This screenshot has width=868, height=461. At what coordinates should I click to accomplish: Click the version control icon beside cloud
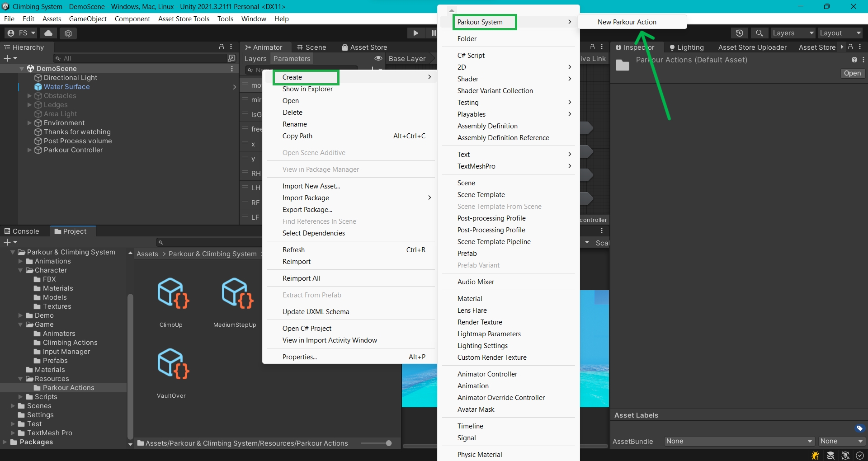[x=68, y=33]
